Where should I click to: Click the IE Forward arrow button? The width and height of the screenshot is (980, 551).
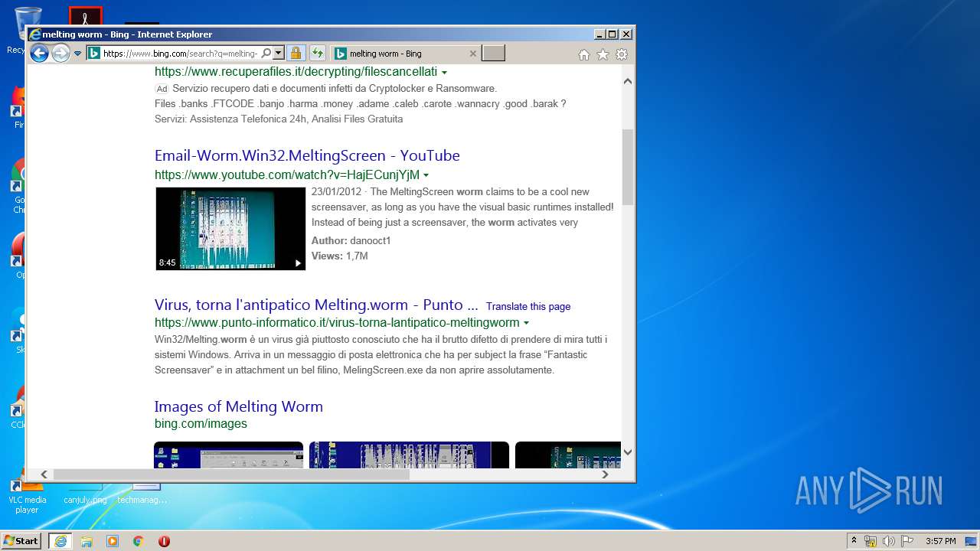(x=60, y=53)
